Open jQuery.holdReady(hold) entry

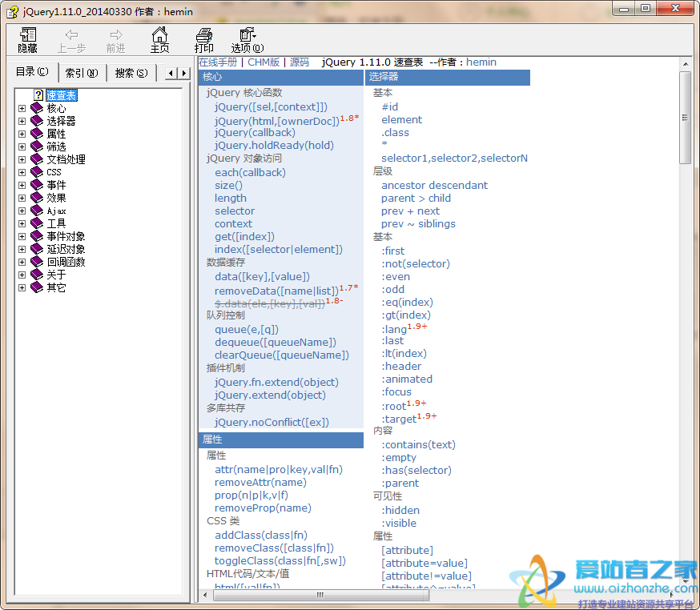coord(274,146)
